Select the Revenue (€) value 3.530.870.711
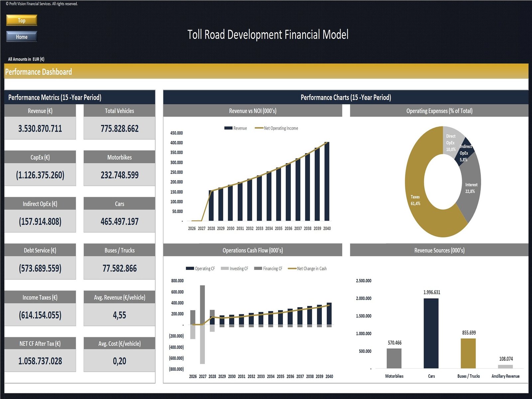Screen dimensions: 532x399 40,128
